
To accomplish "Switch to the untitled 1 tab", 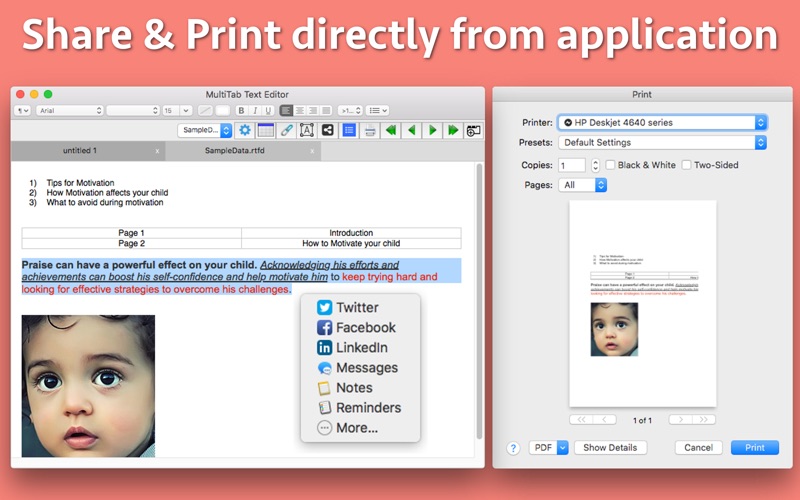I will 80,151.
